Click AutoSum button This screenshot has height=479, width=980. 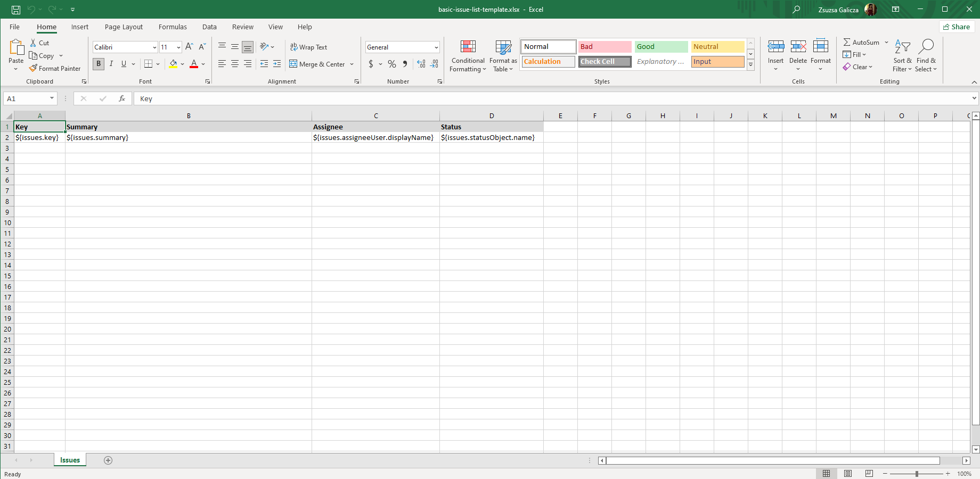(x=861, y=42)
